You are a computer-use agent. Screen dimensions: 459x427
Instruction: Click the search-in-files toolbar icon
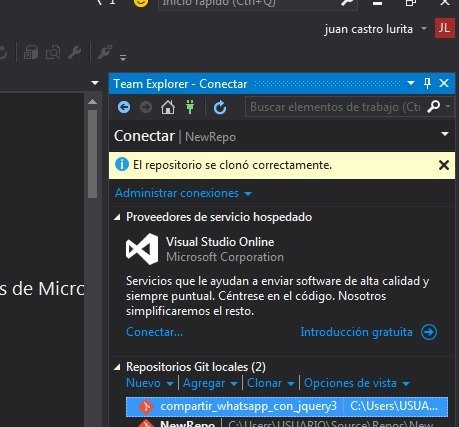(53, 52)
